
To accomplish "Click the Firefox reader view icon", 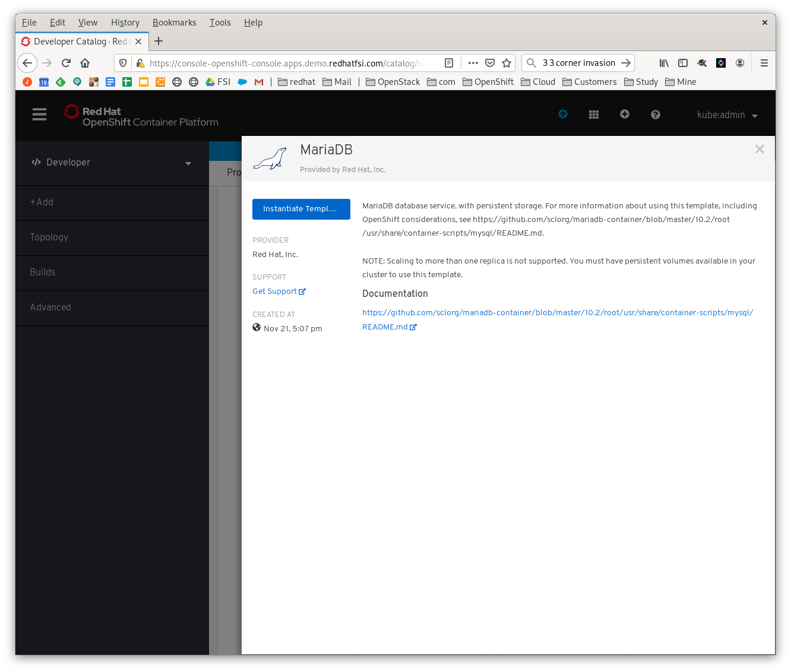I will pyautogui.click(x=449, y=63).
